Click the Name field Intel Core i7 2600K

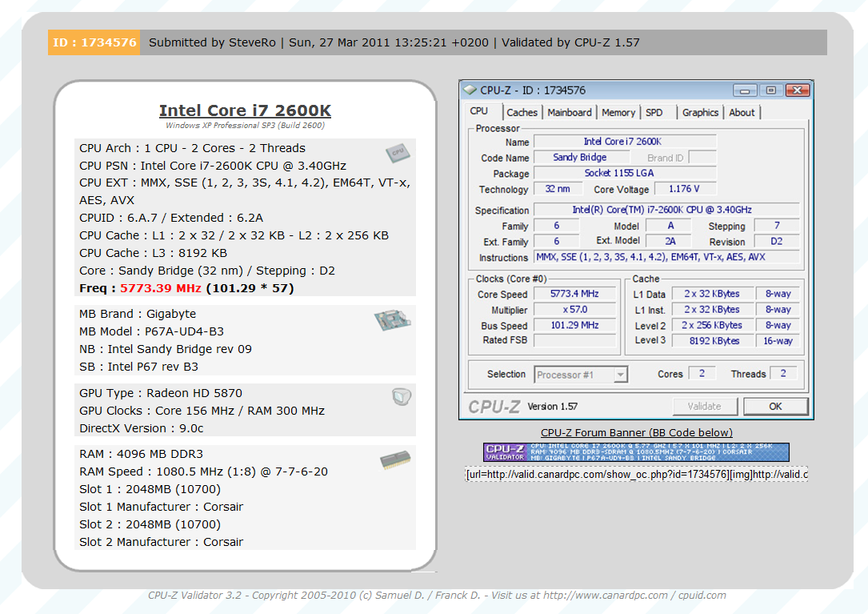625,142
